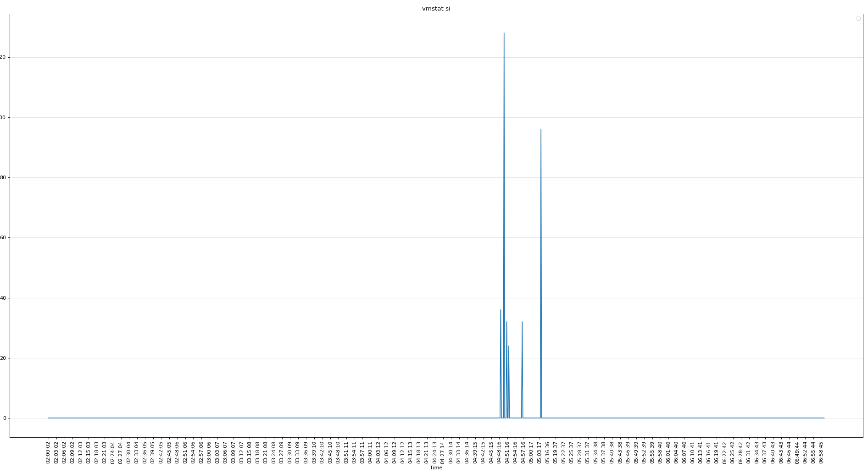Click the x-axis tick label '06:46:44'
Screen dimensions: 868x473
[x=789, y=453]
